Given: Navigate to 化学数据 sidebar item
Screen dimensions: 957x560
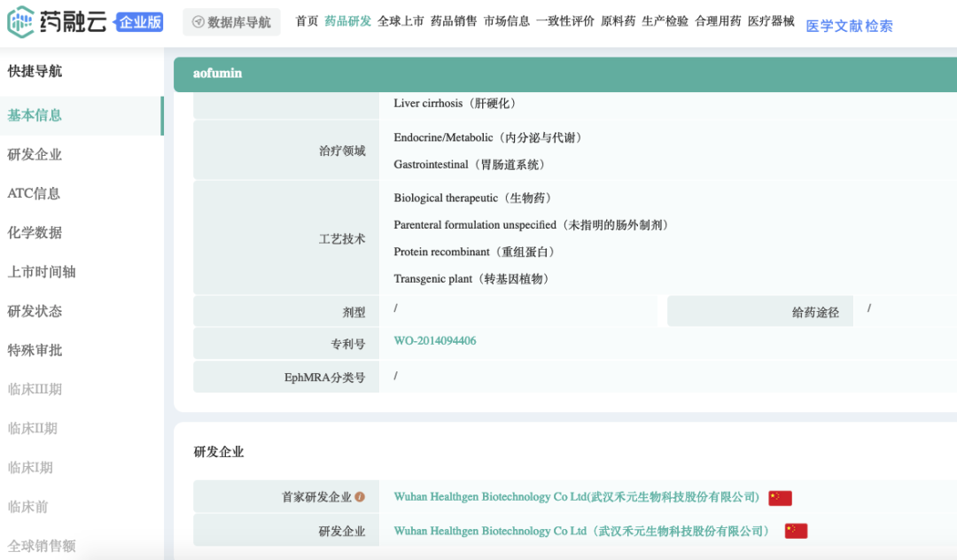Looking at the screenshot, I should tap(35, 233).
